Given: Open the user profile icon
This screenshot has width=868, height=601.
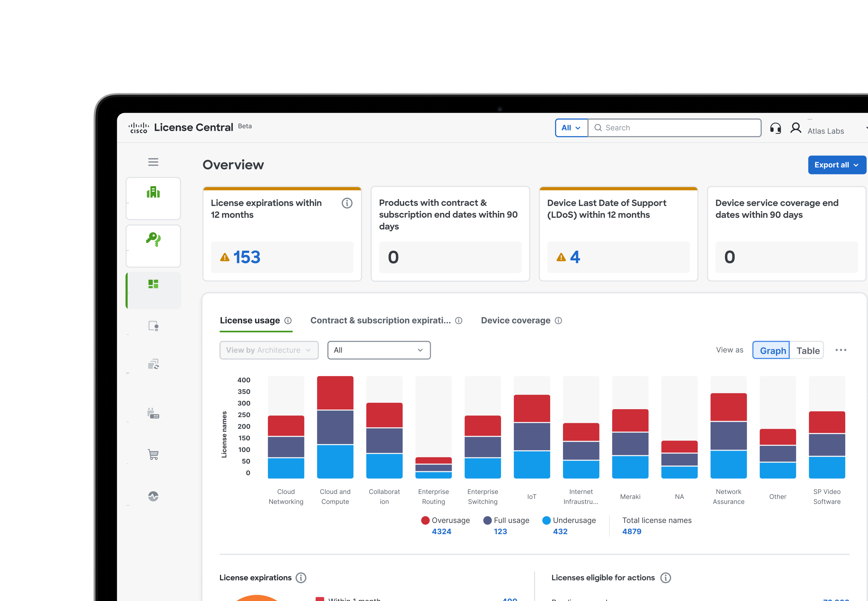Looking at the screenshot, I should tap(795, 128).
